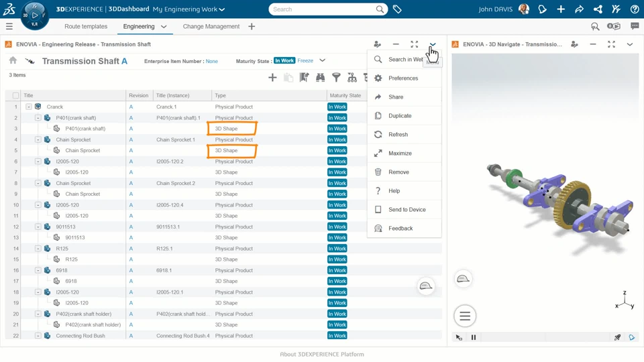Choose Remove in the widget menu
The height and width of the screenshot is (362, 644).
pos(405,172)
